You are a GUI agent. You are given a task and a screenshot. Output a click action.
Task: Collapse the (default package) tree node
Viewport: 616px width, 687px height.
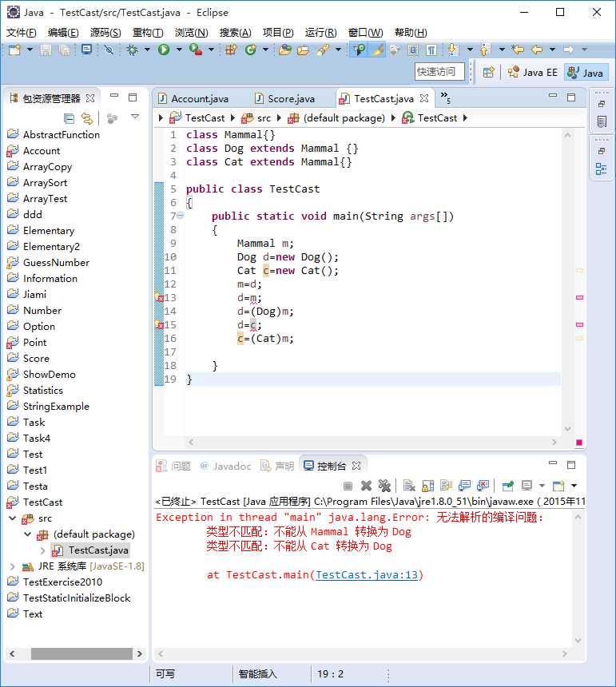click(x=28, y=534)
